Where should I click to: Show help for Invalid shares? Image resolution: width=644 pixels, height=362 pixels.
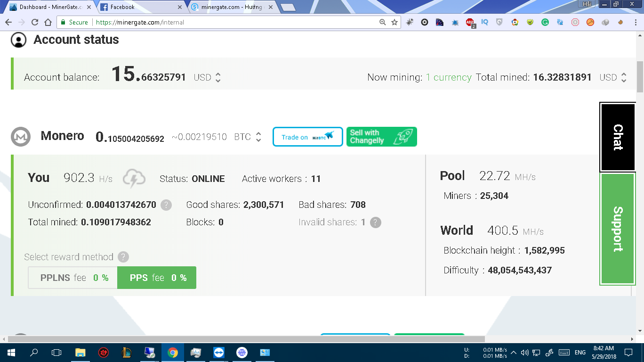[375, 222]
